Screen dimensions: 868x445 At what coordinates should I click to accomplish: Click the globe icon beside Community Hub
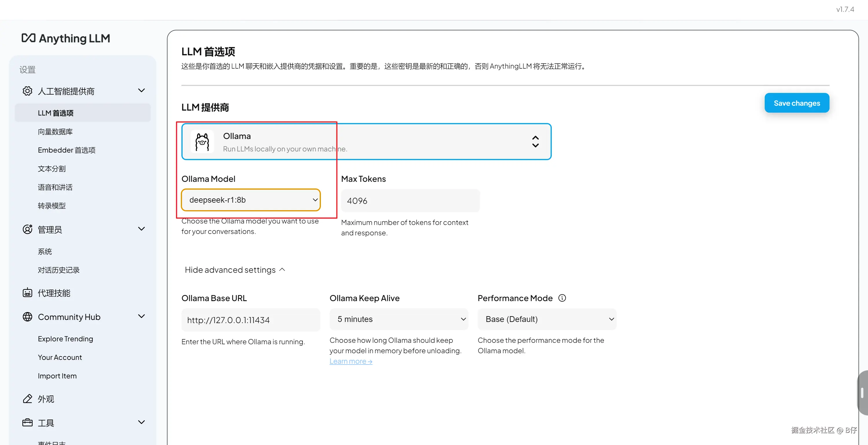[27, 316]
